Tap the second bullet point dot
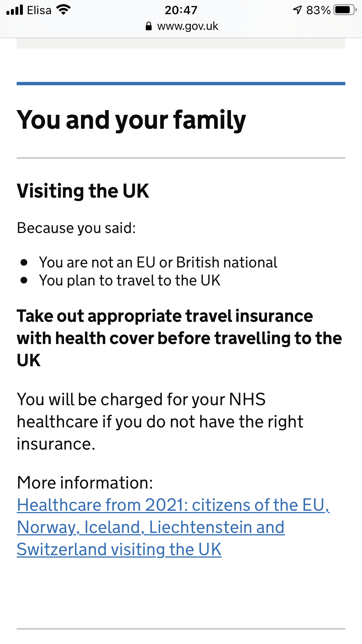The width and height of the screenshot is (362, 644). (x=24, y=280)
